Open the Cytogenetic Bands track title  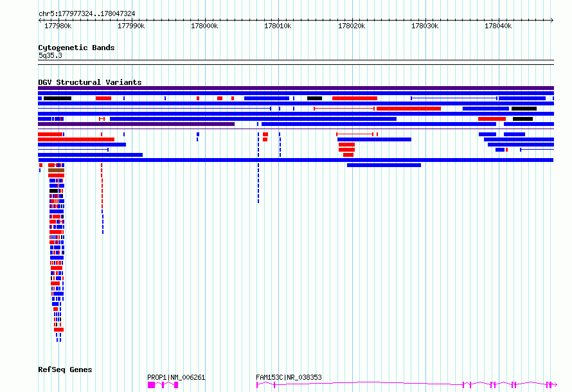tap(76, 48)
